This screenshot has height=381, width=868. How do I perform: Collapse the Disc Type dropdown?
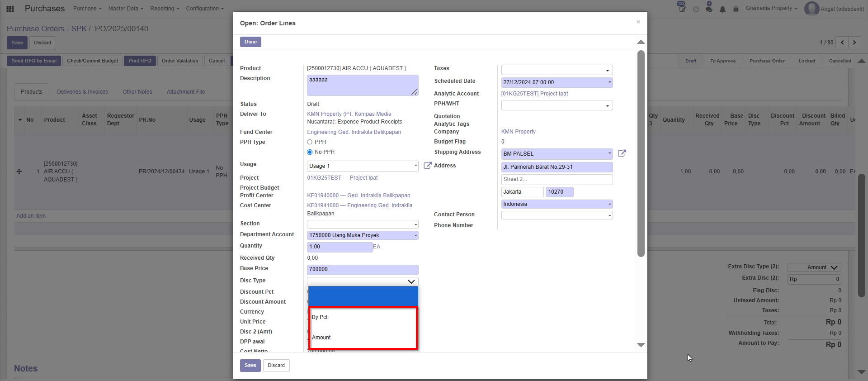point(363,281)
